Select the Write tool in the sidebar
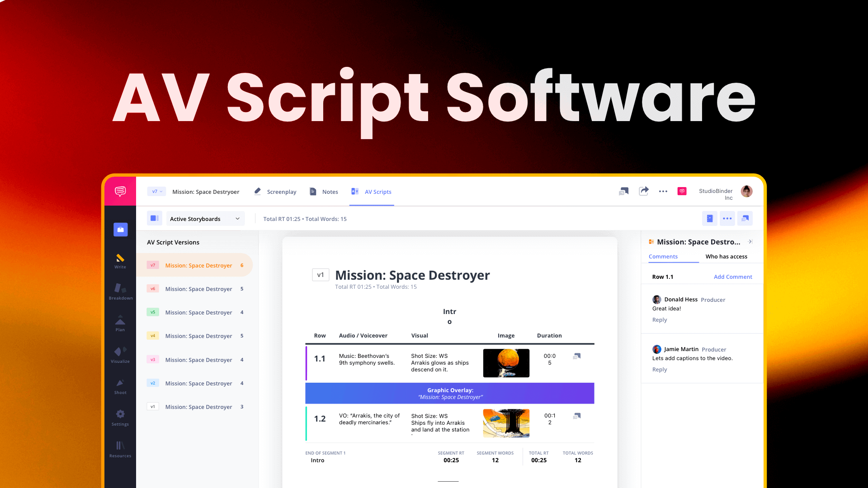The height and width of the screenshot is (488, 868). 120,261
